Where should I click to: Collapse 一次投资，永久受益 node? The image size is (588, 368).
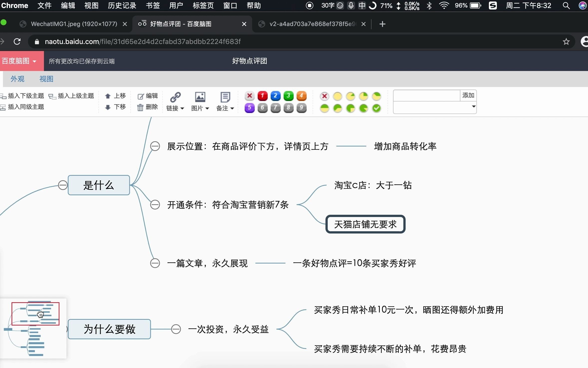[176, 329]
